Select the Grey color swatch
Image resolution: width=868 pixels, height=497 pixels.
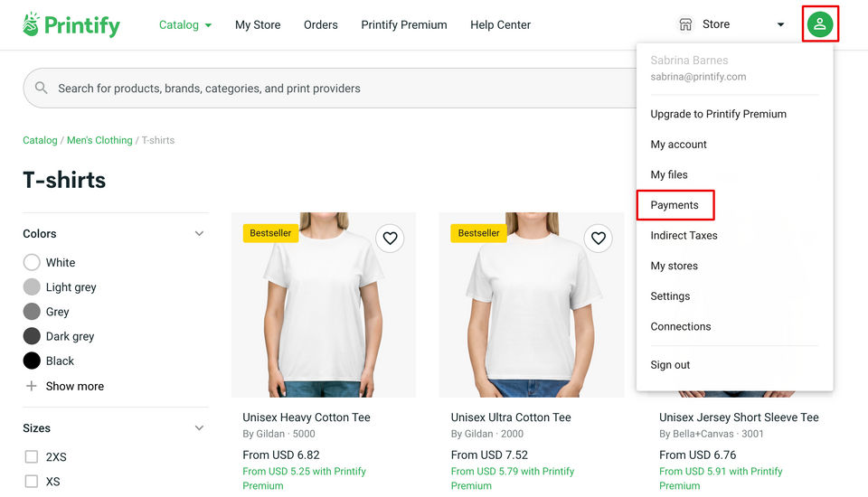click(32, 311)
